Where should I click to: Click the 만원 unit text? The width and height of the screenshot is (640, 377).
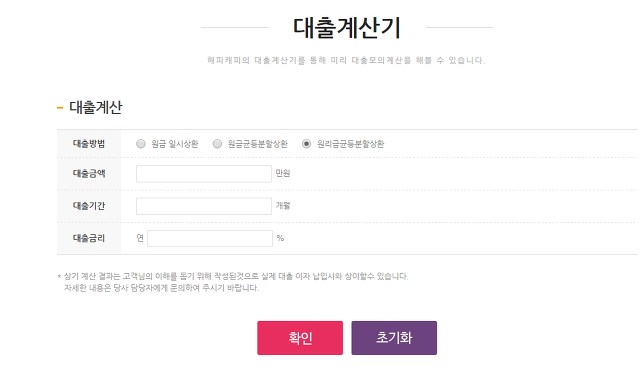283,173
